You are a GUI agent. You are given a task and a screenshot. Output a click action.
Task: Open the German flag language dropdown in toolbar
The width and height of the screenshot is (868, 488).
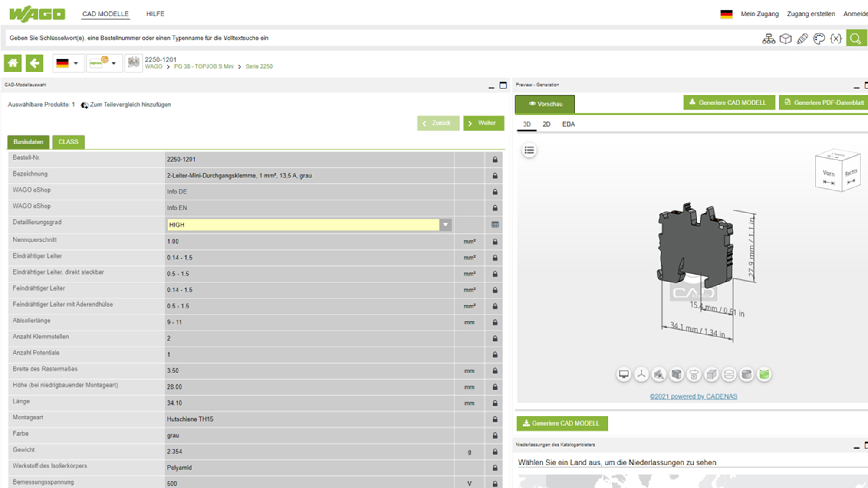68,63
